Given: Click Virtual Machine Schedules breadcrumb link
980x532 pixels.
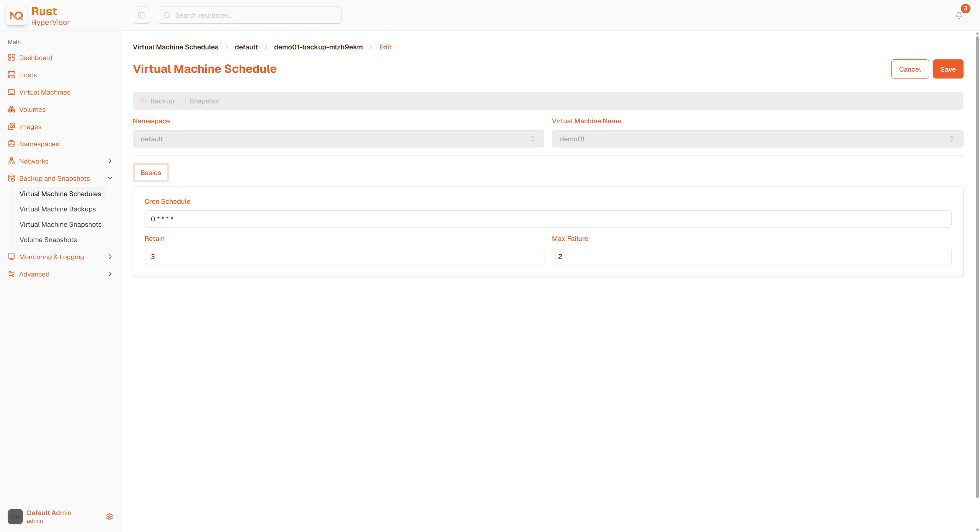Looking at the screenshot, I should [x=176, y=47].
